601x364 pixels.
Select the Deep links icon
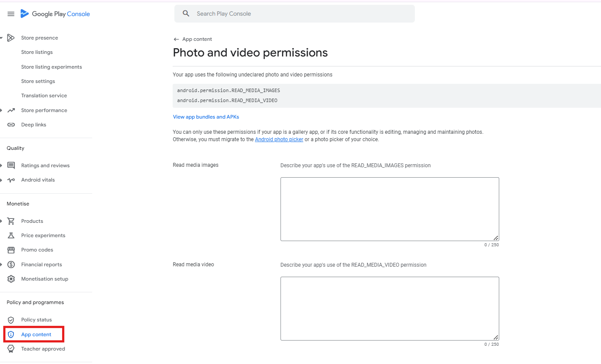point(11,125)
